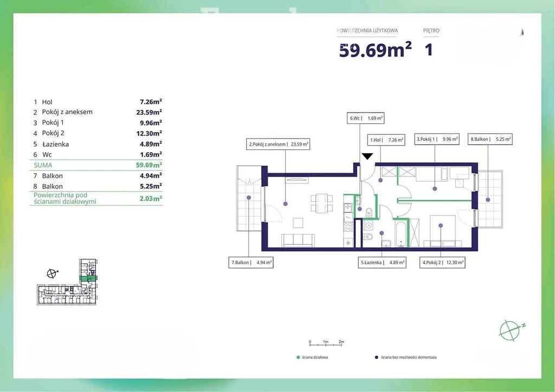Click the dining table with chairs in the floor plan
The image size is (555, 392).
[321, 202]
